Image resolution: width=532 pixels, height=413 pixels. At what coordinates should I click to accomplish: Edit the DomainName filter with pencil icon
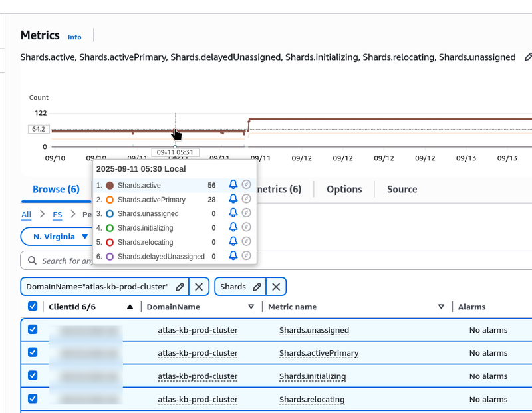[180, 287]
